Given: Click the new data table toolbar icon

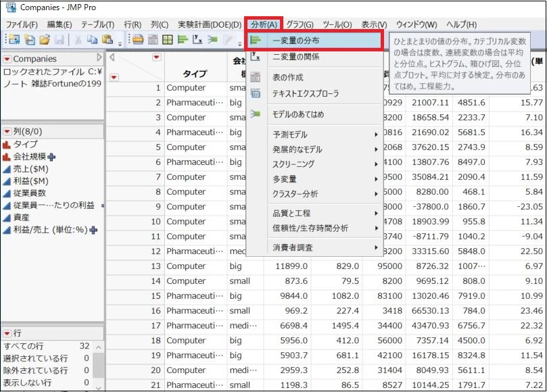Looking at the screenshot, I should [14, 40].
